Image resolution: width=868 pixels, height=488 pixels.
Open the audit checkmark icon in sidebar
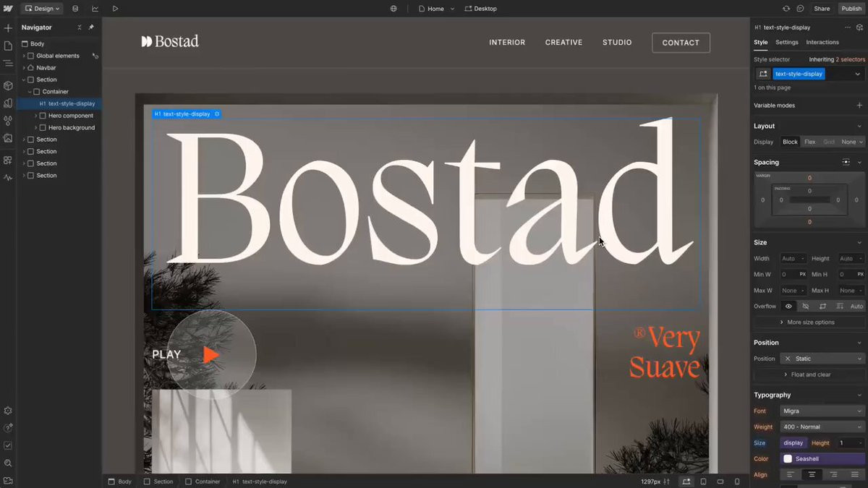(x=8, y=445)
